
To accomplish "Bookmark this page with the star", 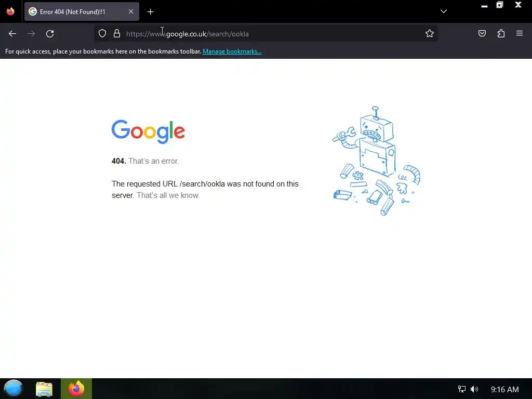I will tap(430, 33).
